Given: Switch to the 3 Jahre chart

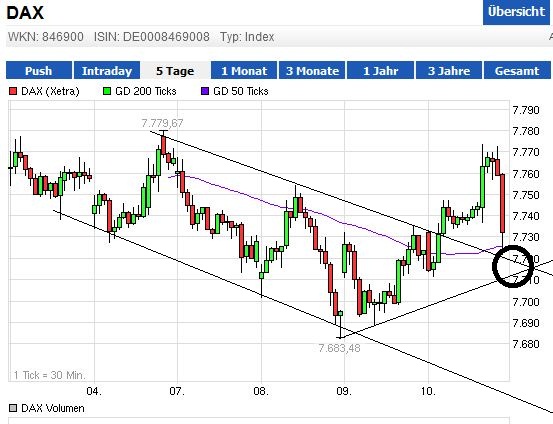Looking at the screenshot, I should 449,71.
